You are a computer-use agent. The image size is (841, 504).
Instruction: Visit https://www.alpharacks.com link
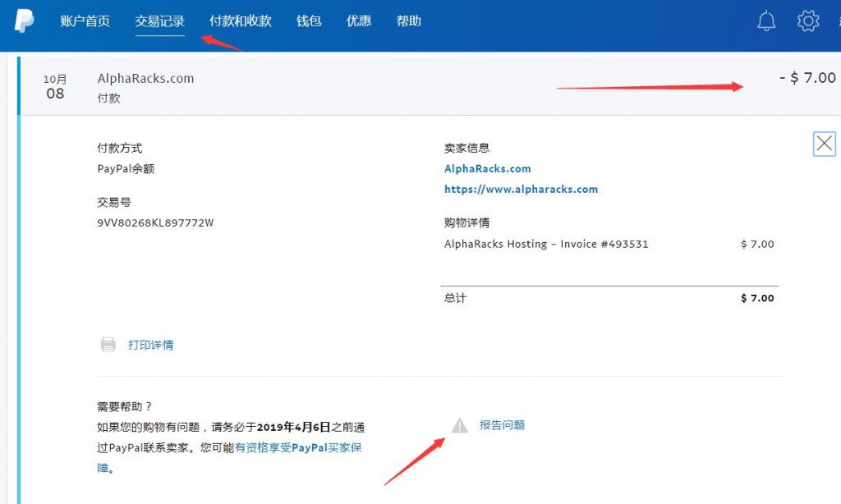tap(521, 190)
